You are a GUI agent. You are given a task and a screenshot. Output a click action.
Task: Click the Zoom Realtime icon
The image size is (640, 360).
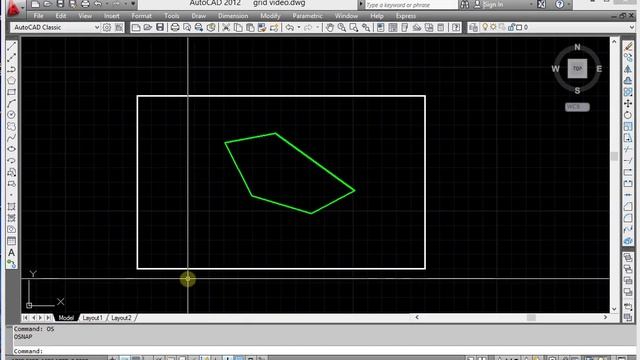point(342,27)
